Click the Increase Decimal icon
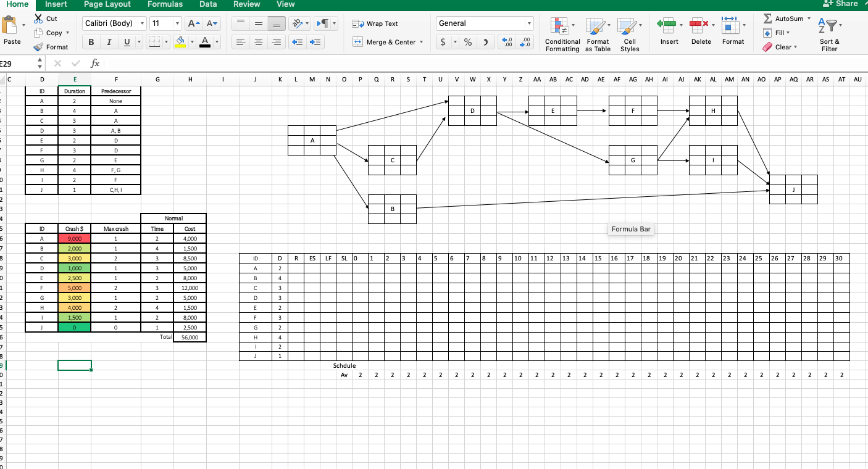Image resolution: width=868 pixels, height=469 pixels. click(x=506, y=42)
